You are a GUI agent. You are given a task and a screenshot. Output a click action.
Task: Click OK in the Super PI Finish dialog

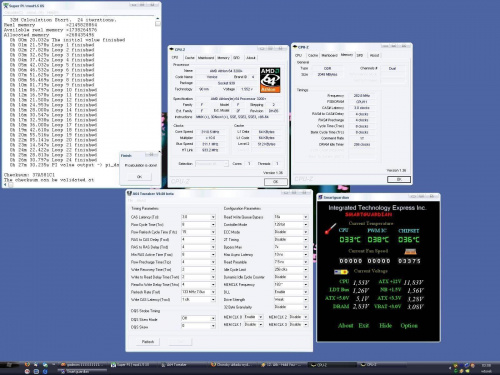coord(139,177)
